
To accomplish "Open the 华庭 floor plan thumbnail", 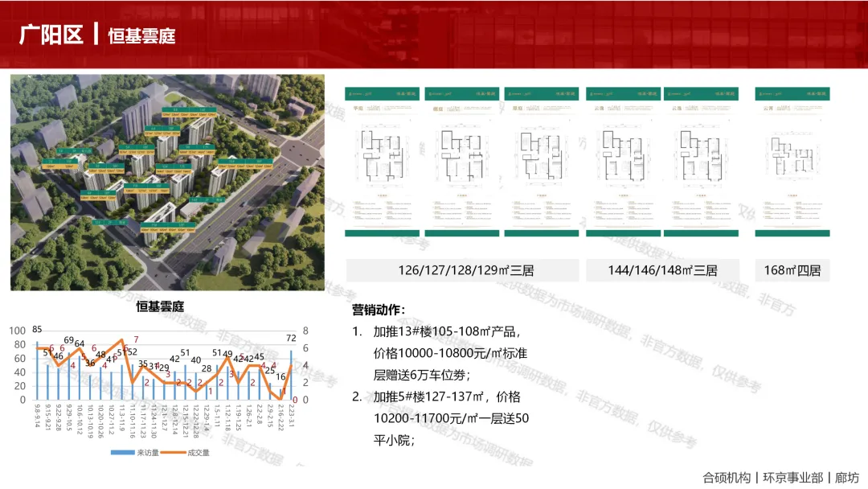I will click(382, 162).
